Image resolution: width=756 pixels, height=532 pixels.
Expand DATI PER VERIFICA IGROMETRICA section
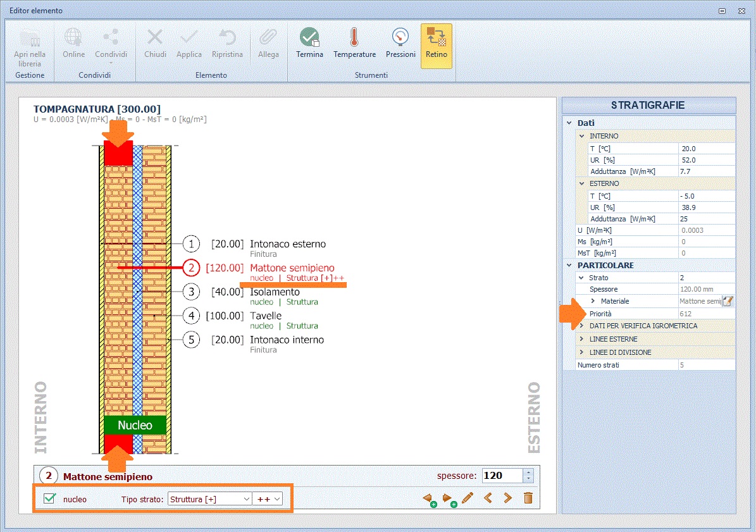point(582,326)
